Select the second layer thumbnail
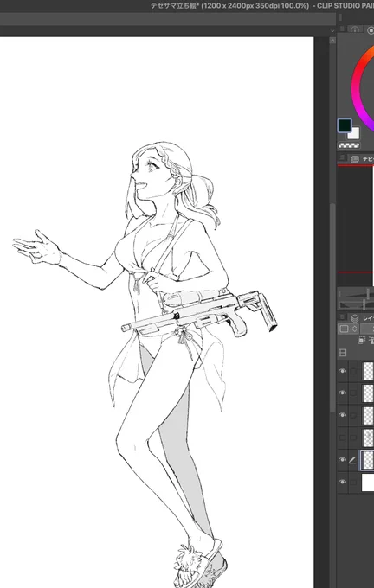Viewport: 374px width, 588px height. click(x=368, y=393)
